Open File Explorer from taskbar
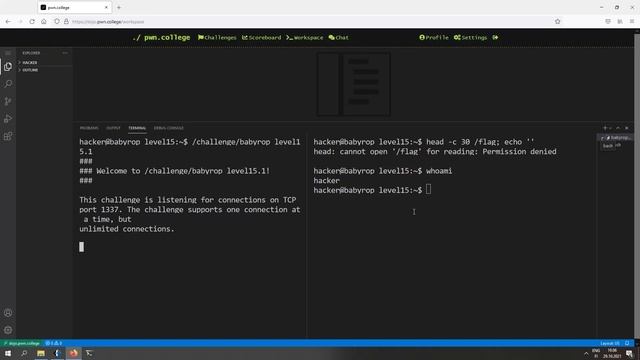640x360 pixels. coord(41,353)
